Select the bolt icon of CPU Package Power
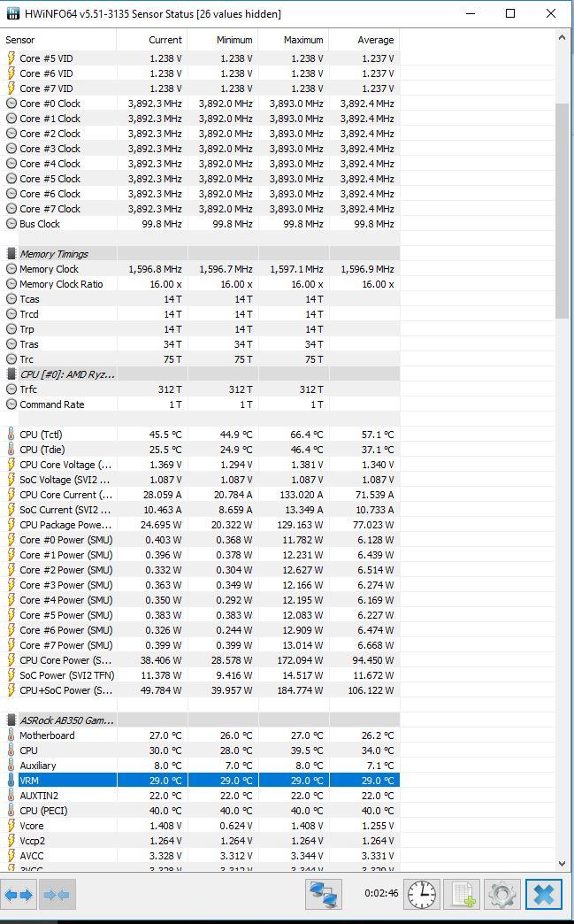Viewport: 574px width, 924px height. point(11,525)
